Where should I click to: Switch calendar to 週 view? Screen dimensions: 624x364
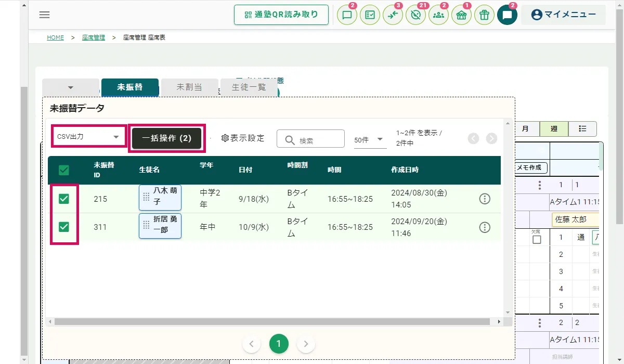pos(554,128)
